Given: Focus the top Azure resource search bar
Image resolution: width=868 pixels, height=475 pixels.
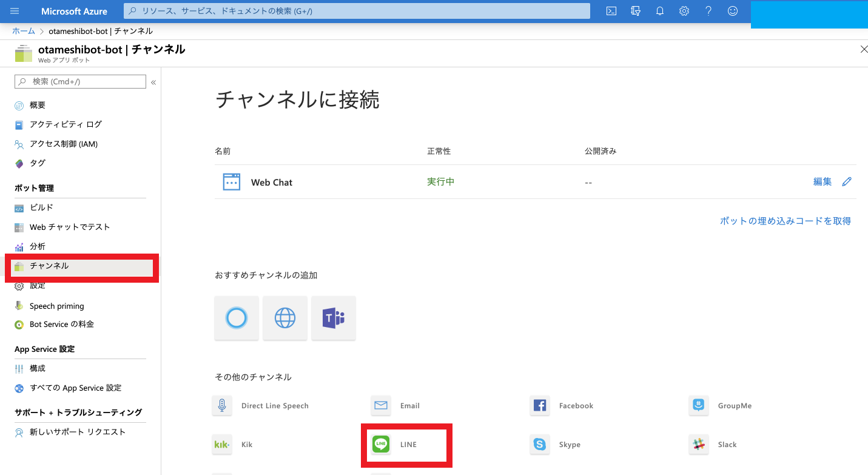Looking at the screenshot, I should pyautogui.click(x=357, y=11).
